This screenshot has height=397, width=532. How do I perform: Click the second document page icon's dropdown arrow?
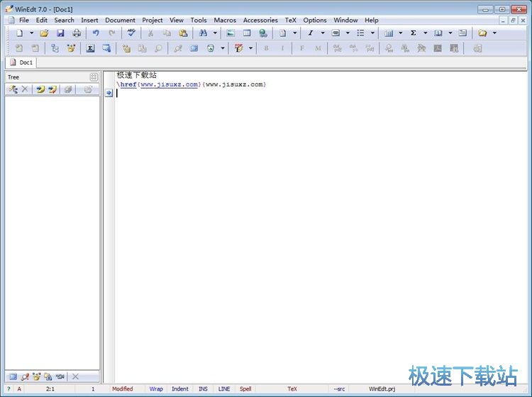point(294,33)
